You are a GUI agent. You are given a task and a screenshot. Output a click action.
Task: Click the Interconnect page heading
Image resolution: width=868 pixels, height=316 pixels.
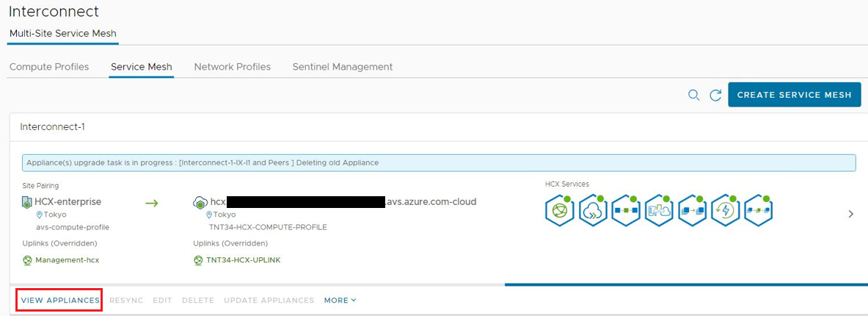pyautogui.click(x=54, y=11)
